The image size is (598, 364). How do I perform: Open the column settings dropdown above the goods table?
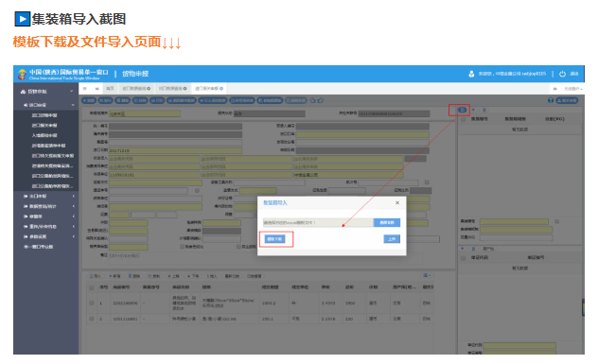(x=427, y=275)
